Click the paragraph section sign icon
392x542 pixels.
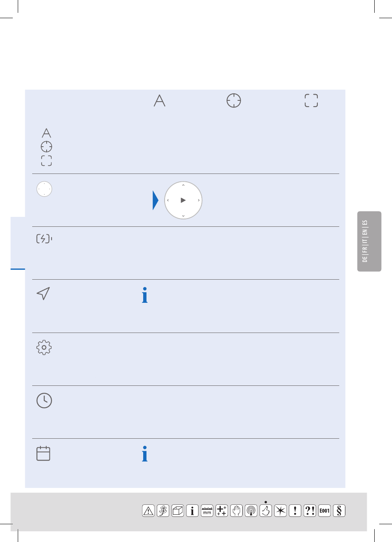click(339, 511)
